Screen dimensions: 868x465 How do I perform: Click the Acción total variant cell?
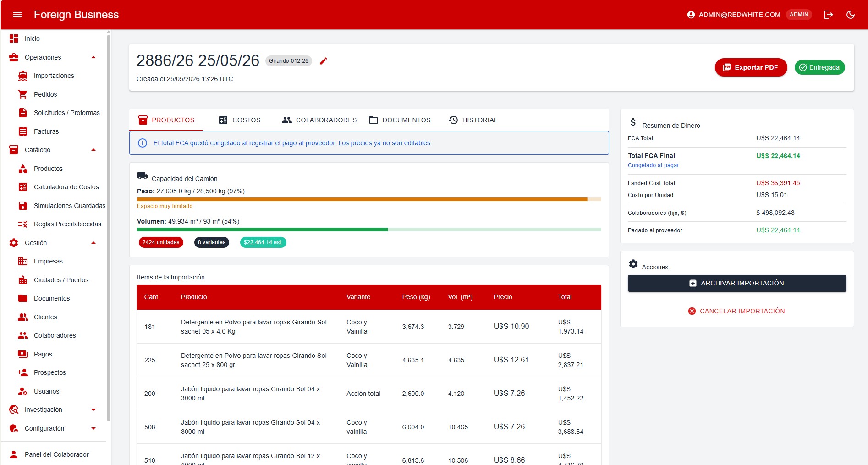coord(363,394)
